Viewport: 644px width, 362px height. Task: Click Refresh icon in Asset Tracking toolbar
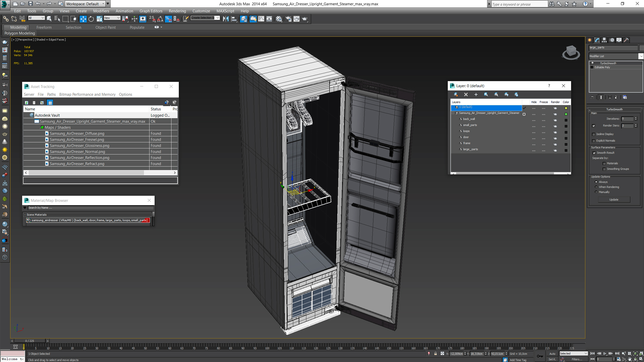[26, 103]
